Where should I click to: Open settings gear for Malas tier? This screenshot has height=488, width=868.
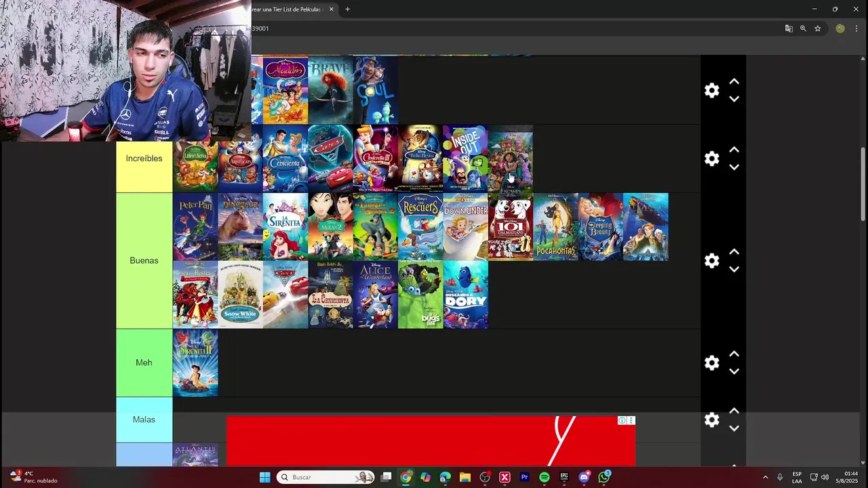(711, 420)
